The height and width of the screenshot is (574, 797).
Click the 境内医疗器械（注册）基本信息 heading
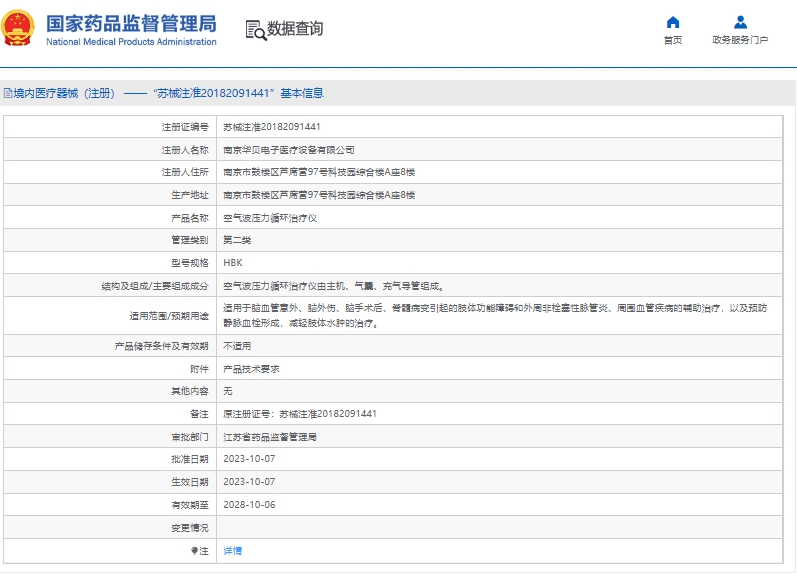164,93
